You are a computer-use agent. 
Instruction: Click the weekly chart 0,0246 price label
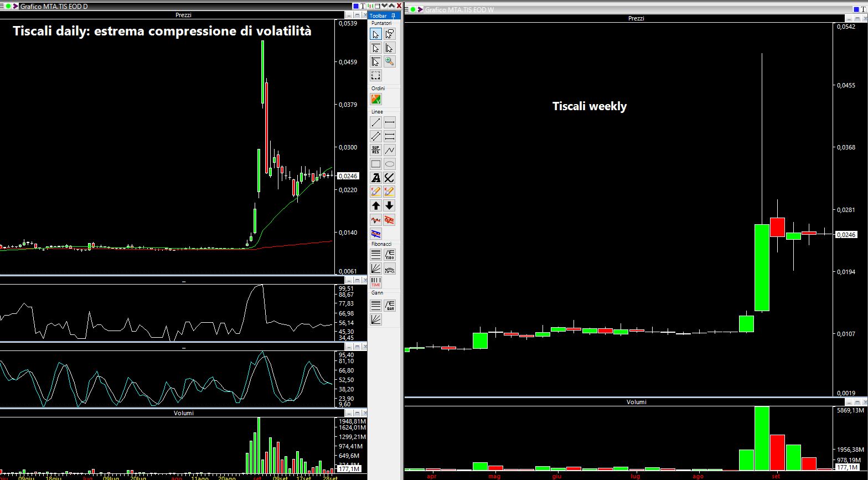[x=846, y=235]
